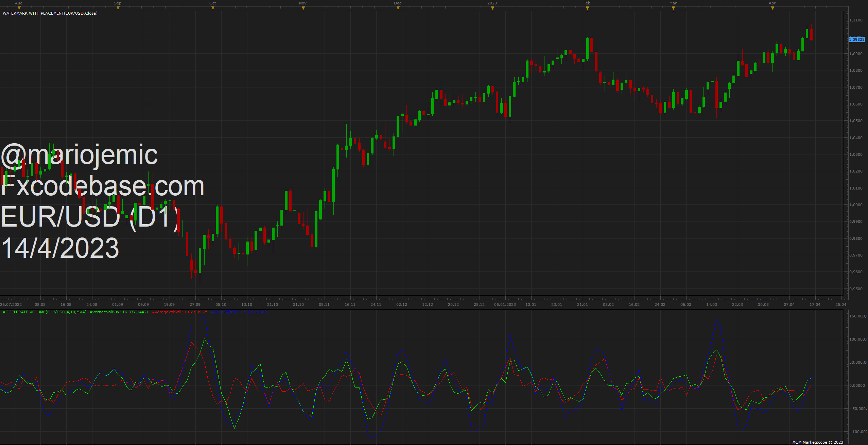Click the Mar month marker triangle
This screenshot has height=445, width=868.
[673, 8]
